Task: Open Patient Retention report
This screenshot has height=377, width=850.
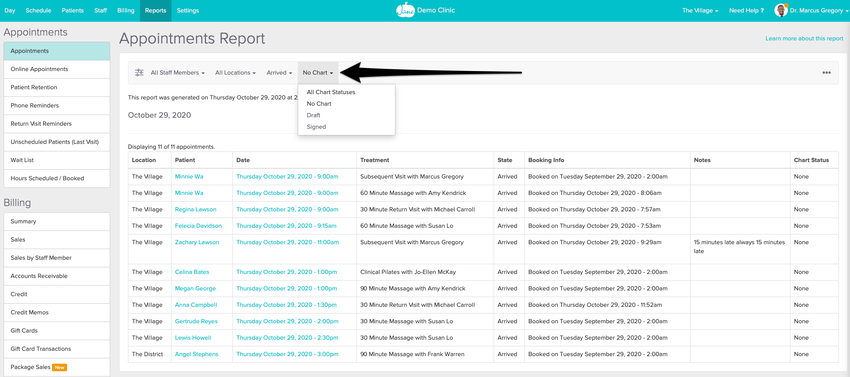Action: [x=56, y=87]
